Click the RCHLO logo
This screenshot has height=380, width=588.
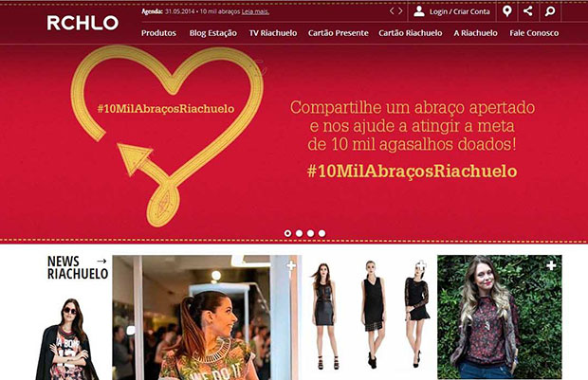(x=83, y=23)
